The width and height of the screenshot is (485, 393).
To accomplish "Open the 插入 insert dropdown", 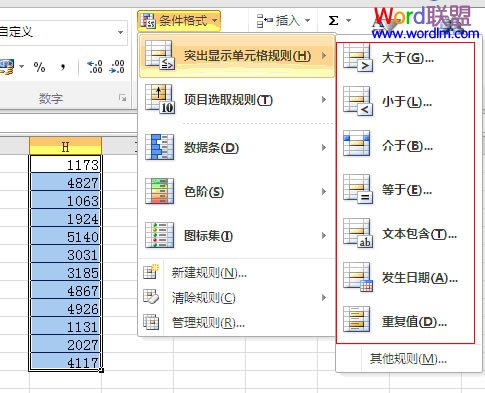I will click(x=284, y=21).
